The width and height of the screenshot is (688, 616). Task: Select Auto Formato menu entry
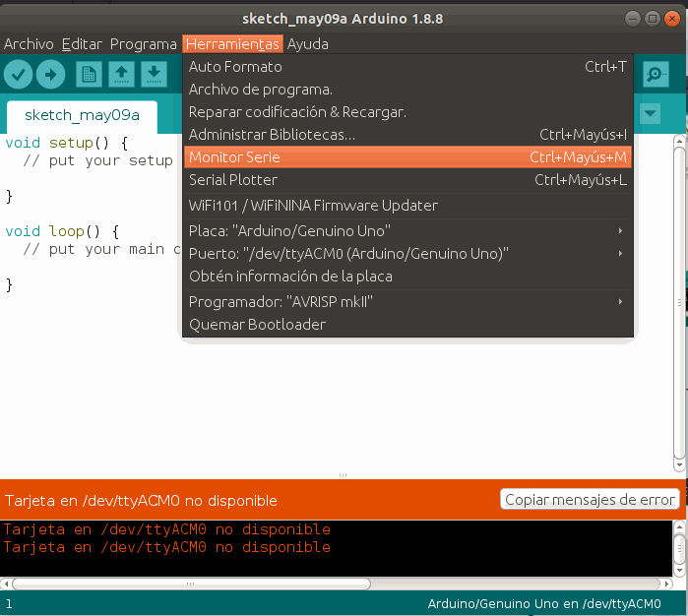tap(407, 67)
